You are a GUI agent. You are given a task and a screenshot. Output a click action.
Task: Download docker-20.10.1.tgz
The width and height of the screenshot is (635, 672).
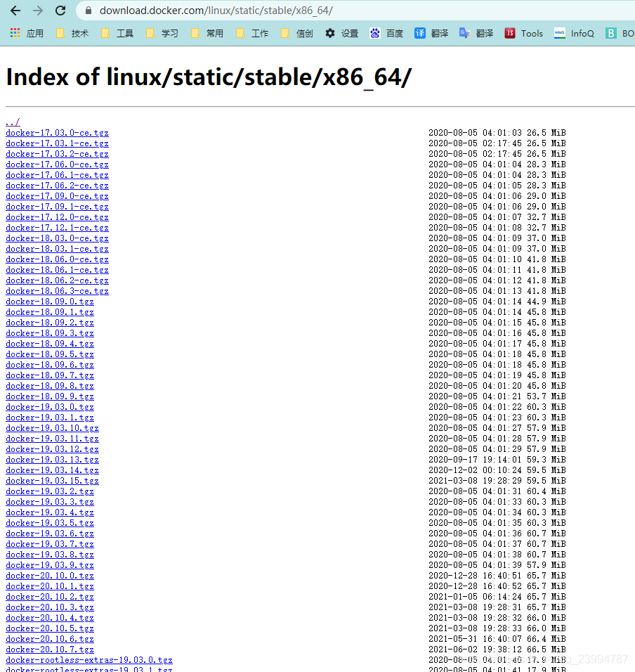tap(50, 586)
